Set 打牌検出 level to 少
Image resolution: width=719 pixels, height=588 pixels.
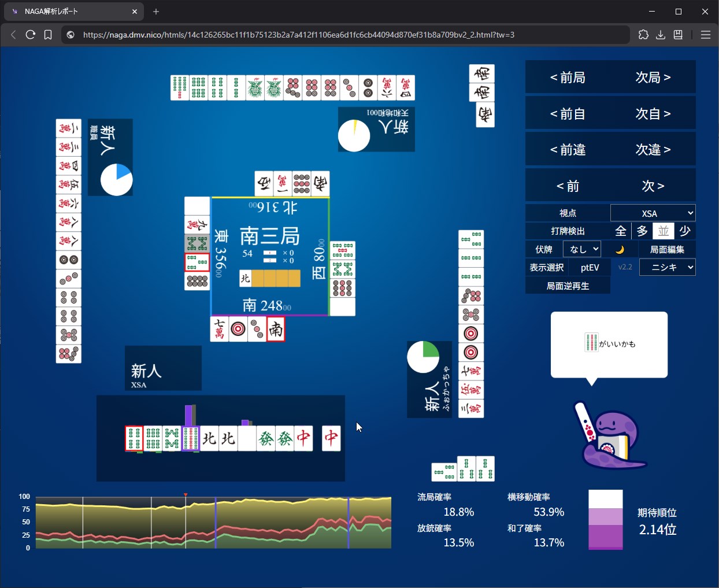point(685,231)
